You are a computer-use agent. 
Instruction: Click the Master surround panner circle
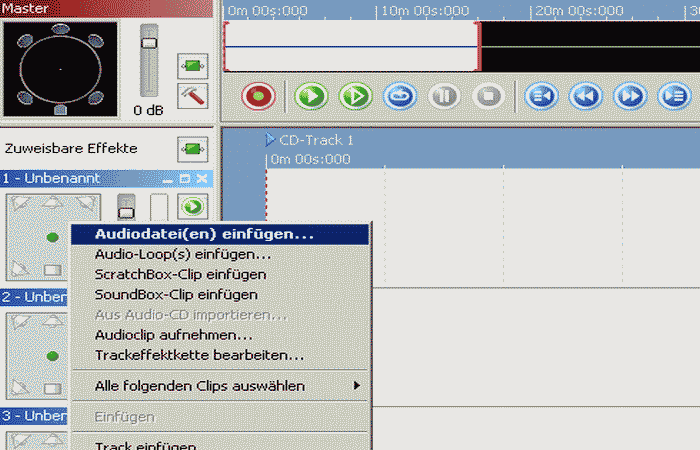[x=59, y=68]
